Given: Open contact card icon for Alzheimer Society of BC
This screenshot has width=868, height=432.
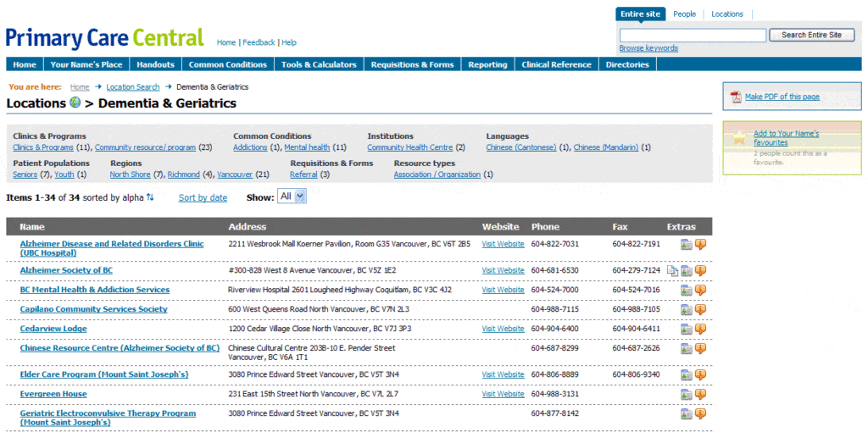Looking at the screenshot, I should pos(687,270).
